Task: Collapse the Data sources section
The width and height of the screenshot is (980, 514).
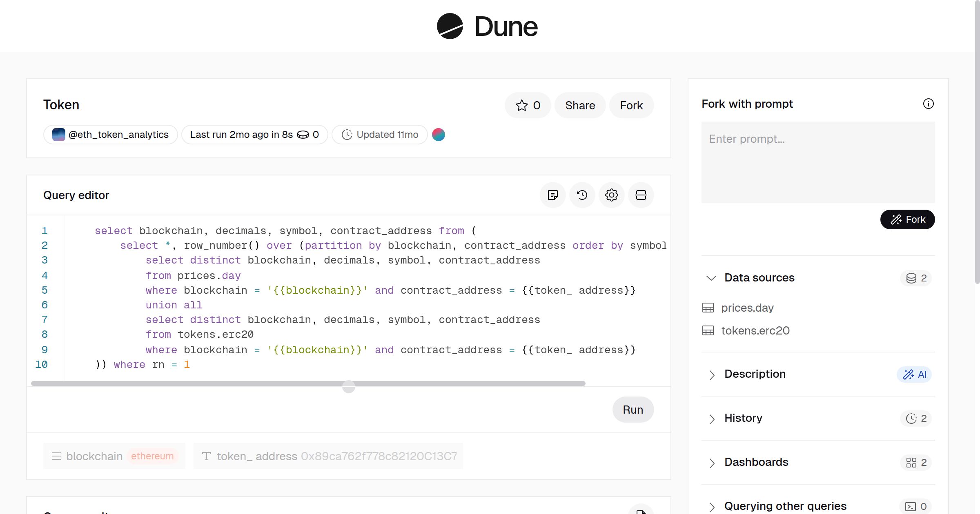Action: (x=712, y=278)
